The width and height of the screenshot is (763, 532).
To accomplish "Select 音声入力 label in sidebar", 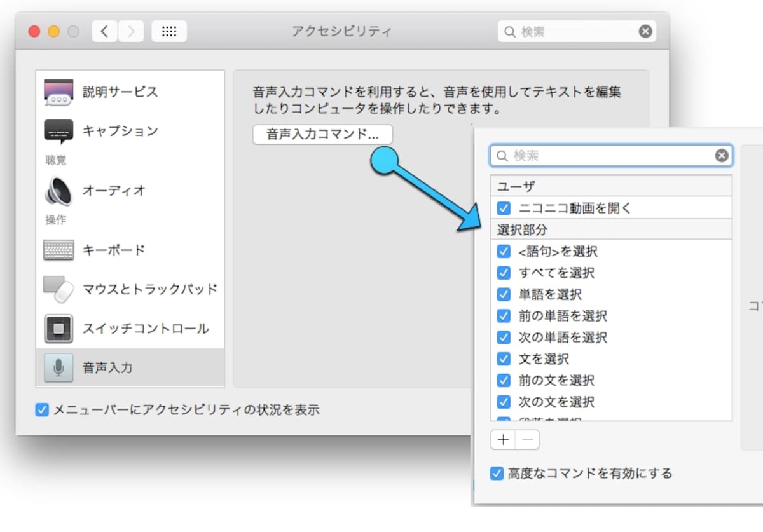I will (107, 367).
